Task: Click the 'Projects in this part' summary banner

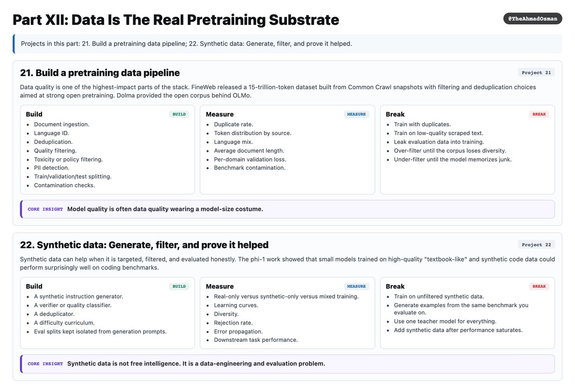Action: coord(287,44)
